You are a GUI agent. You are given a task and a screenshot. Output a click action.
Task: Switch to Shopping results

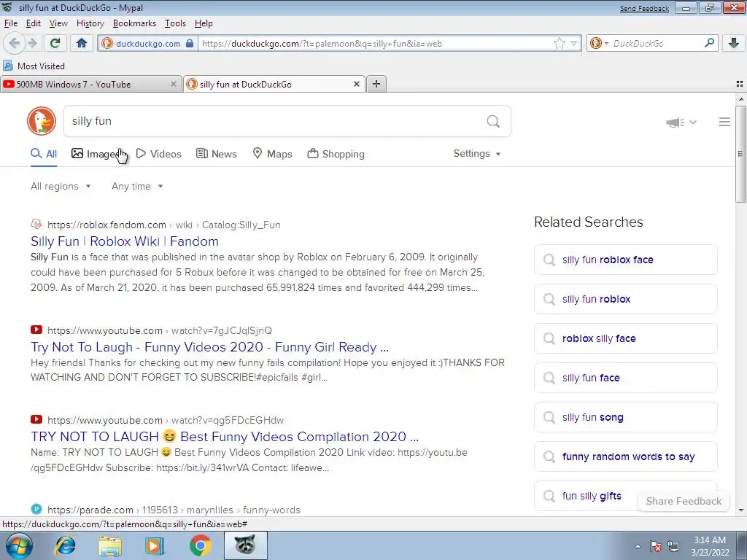coord(336,154)
